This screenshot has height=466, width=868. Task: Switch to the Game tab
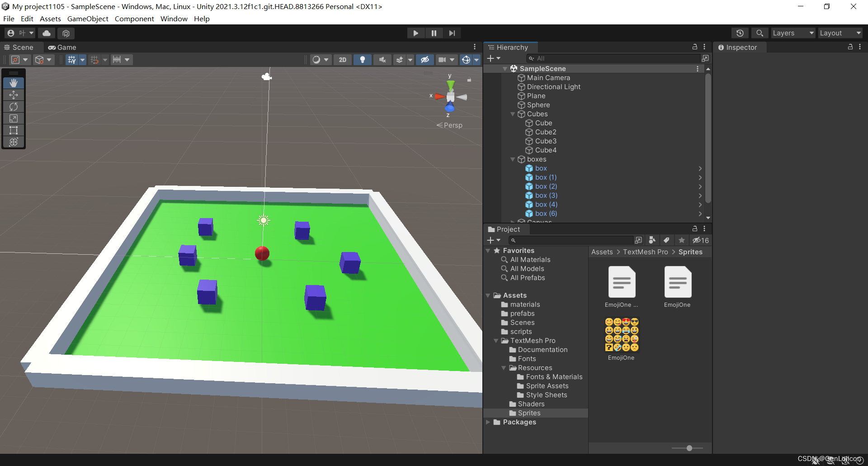[62, 47]
